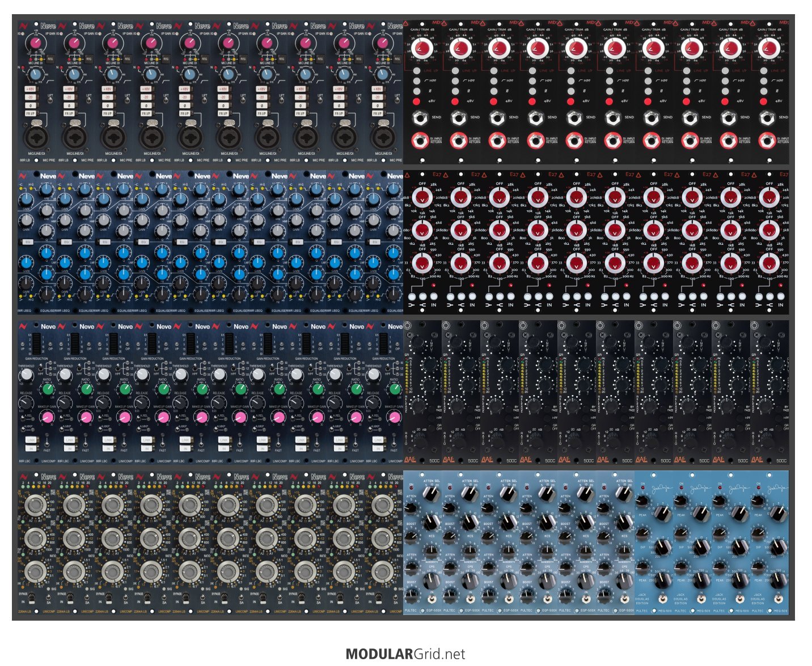
Task: Toggle the IN button on the second E27 EQ
Action: [x=472, y=296]
